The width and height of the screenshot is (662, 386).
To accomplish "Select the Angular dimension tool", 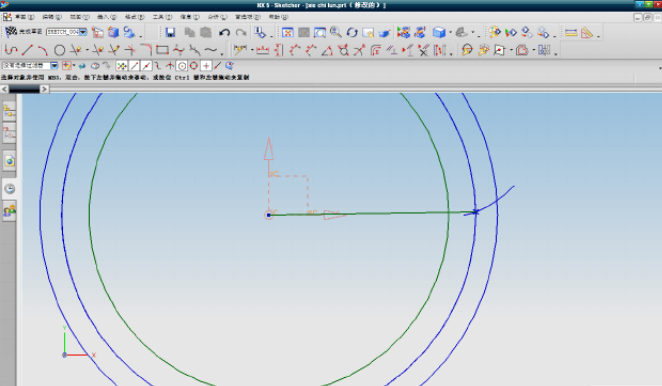I will [x=327, y=51].
